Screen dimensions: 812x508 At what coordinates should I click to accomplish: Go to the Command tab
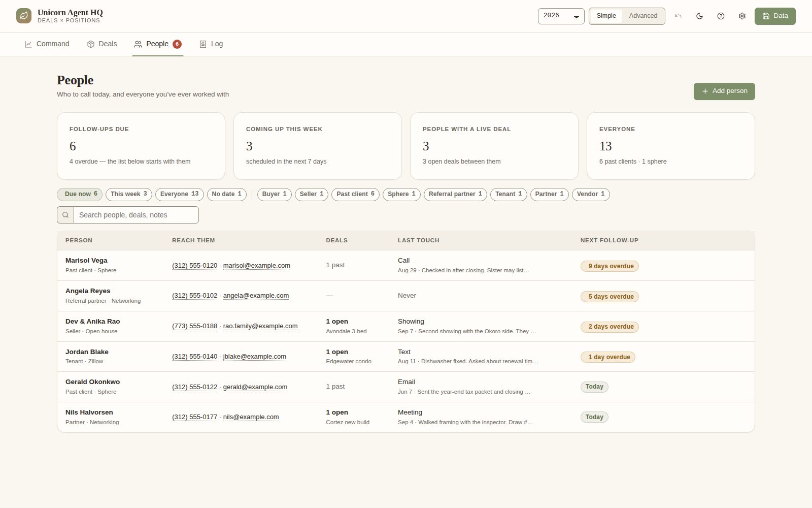tap(47, 44)
